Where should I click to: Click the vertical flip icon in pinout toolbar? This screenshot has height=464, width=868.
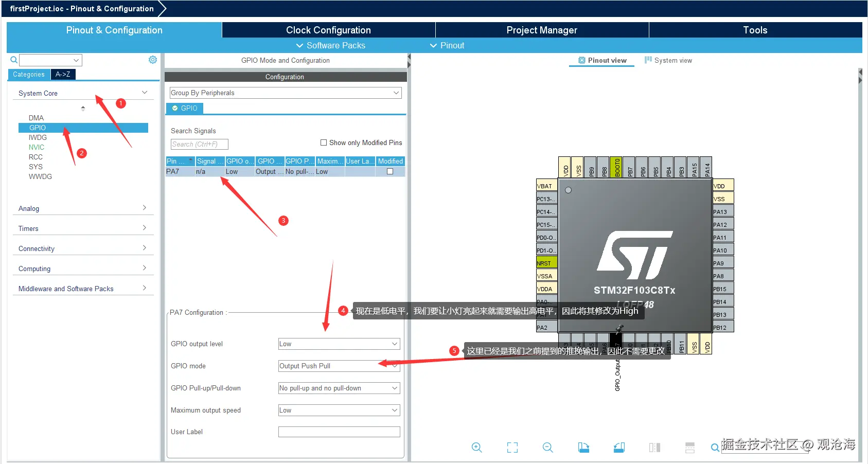[x=690, y=448]
